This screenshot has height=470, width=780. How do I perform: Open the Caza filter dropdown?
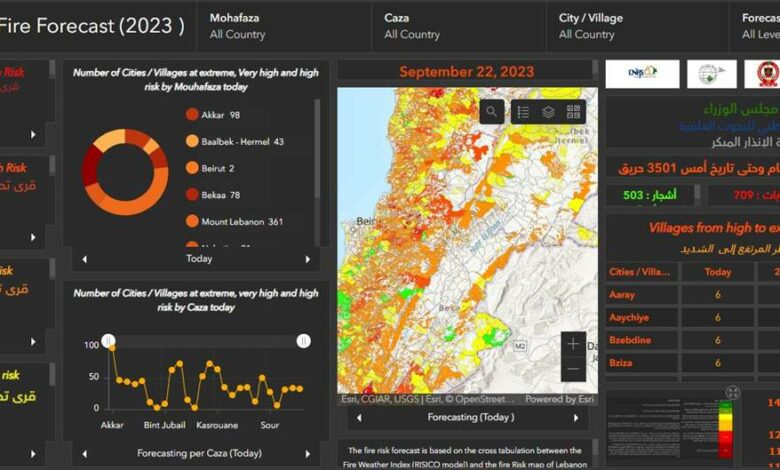458,26
